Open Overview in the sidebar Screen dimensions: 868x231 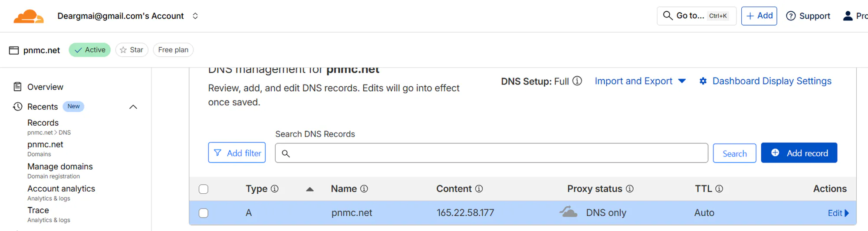click(x=45, y=87)
